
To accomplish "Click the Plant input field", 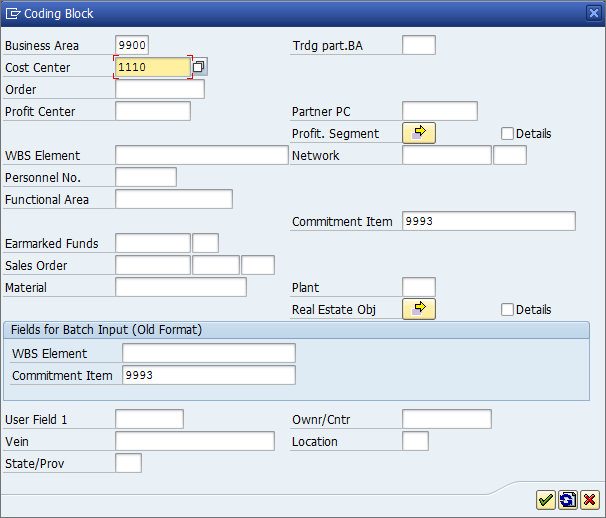I will pos(419,288).
